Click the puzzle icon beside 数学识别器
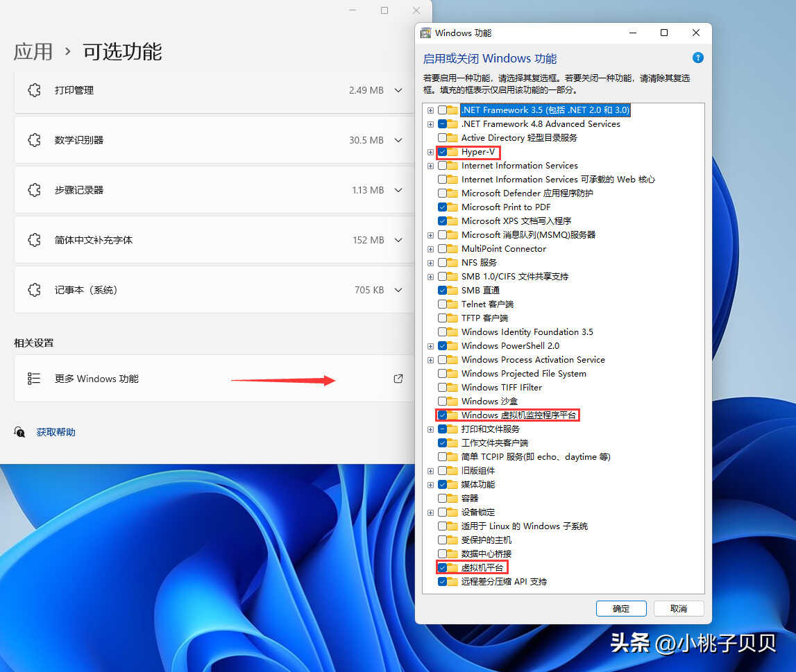The image size is (796, 672). click(x=35, y=140)
